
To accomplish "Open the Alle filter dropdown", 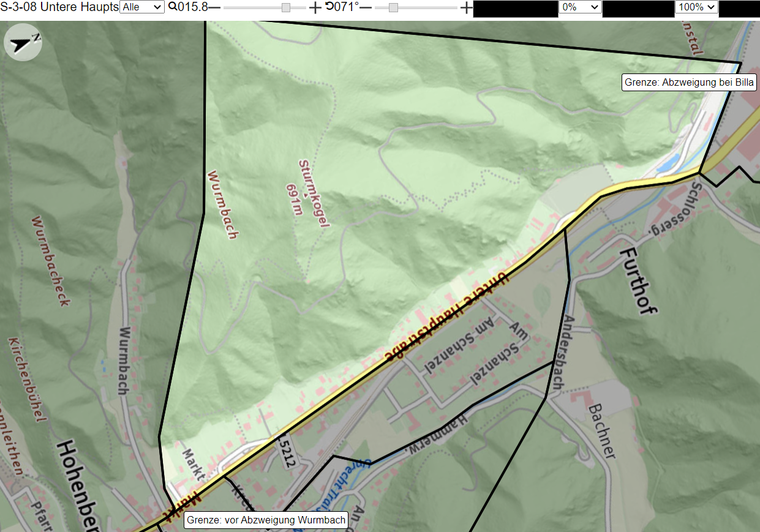I will click(x=142, y=7).
